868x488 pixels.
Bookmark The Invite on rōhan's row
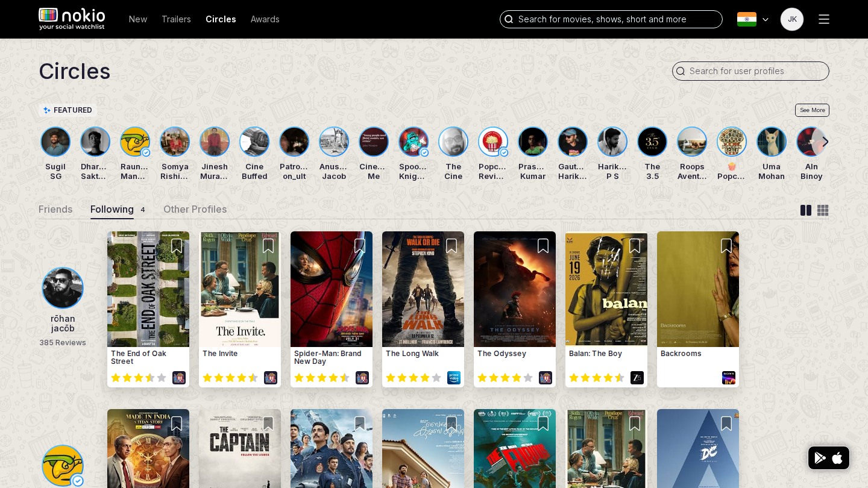click(268, 246)
